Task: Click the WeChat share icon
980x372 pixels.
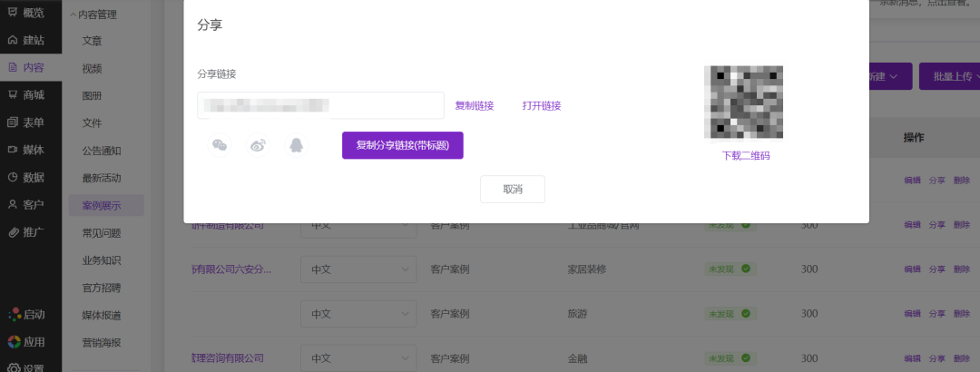Action: 220,145
